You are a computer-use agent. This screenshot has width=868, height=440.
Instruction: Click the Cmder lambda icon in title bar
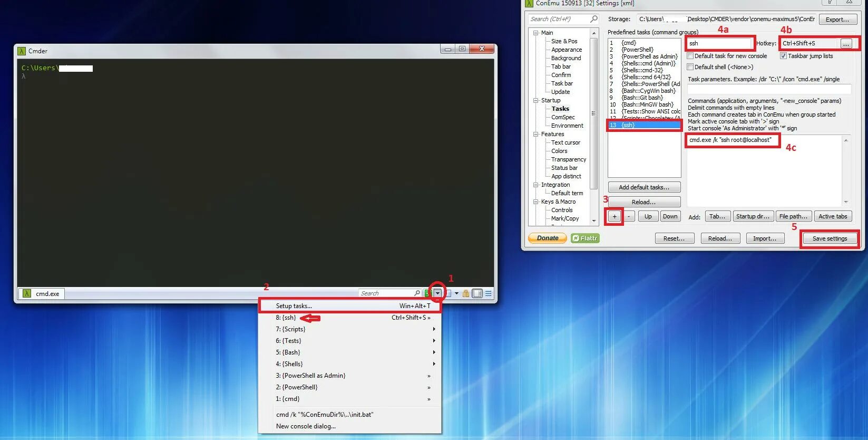(x=22, y=51)
